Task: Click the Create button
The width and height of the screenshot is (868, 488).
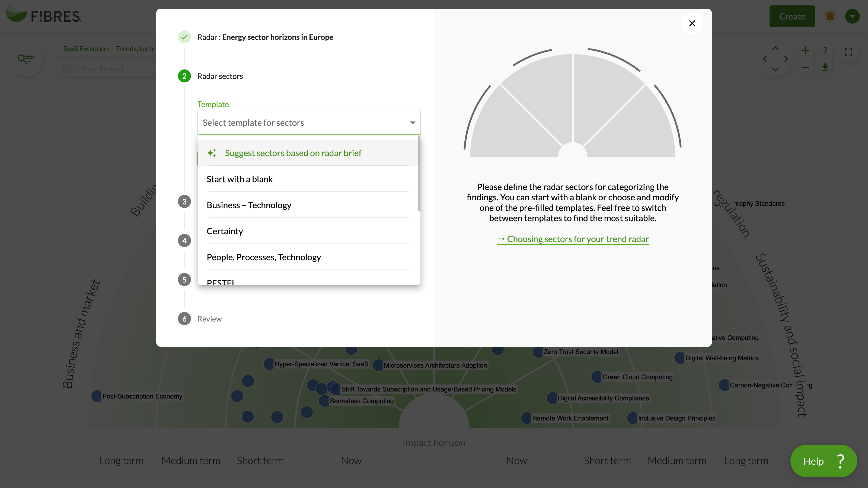Action: [792, 16]
